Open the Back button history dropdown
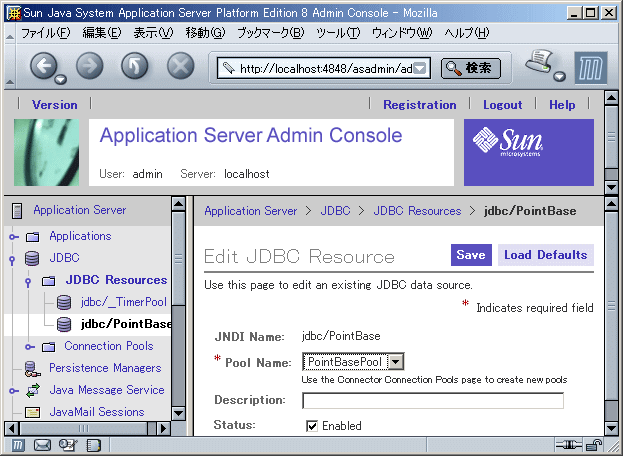 tap(60, 79)
